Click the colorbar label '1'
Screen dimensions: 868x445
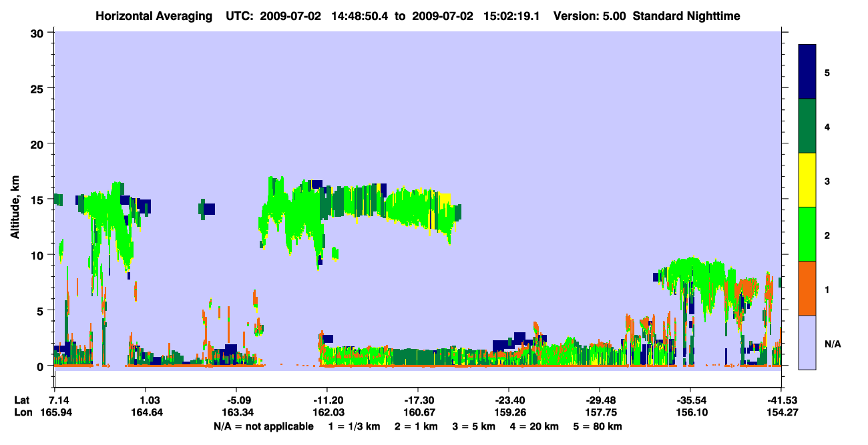(x=827, y=288)
